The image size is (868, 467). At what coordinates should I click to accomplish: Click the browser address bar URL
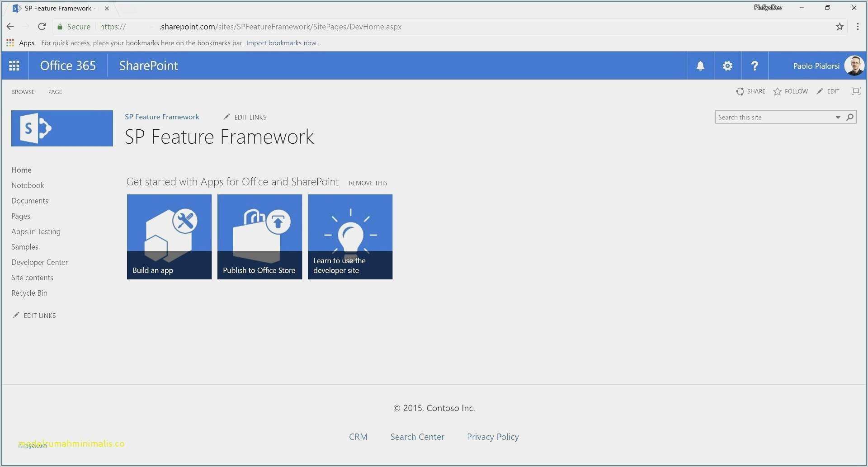[x=250, y=27]
